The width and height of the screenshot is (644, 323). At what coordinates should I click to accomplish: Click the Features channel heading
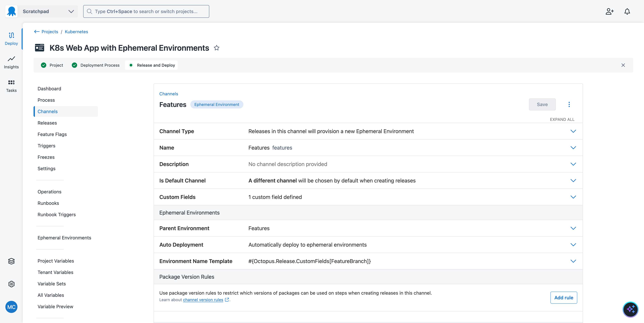173,105
